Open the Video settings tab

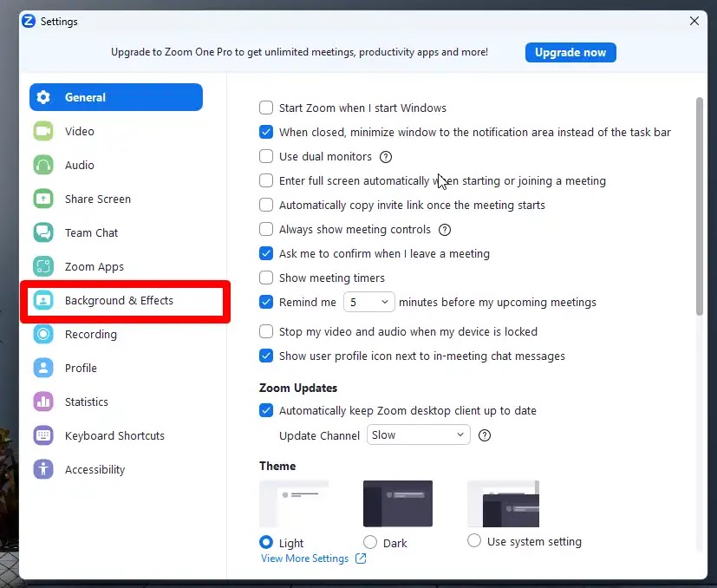pos(116,131)
